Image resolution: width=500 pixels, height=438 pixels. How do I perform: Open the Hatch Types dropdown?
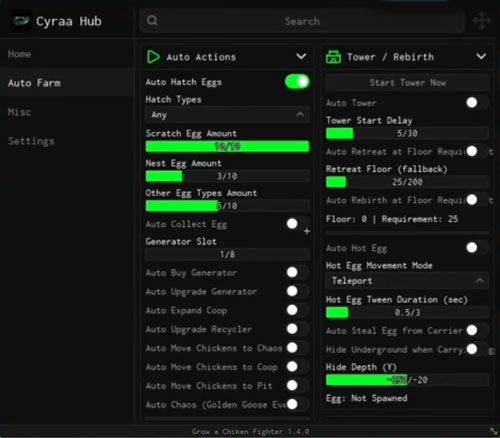[227, 115]
